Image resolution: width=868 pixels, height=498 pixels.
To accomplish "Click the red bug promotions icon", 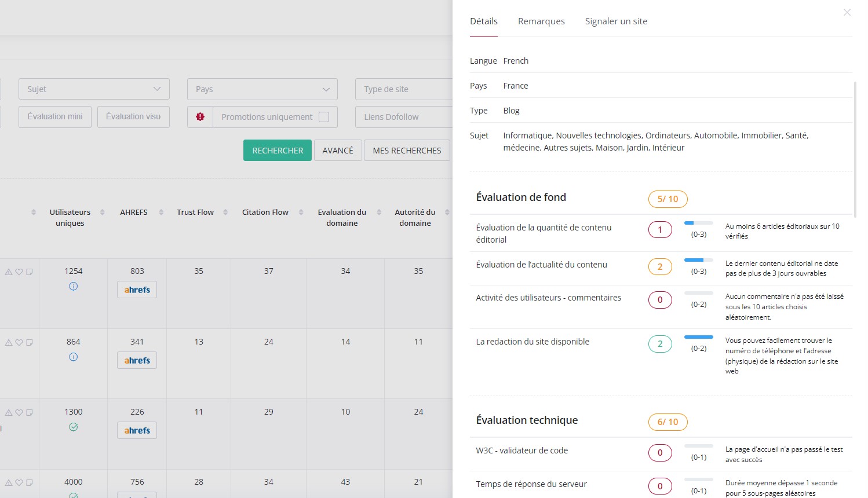I will (x=200, y=117).
